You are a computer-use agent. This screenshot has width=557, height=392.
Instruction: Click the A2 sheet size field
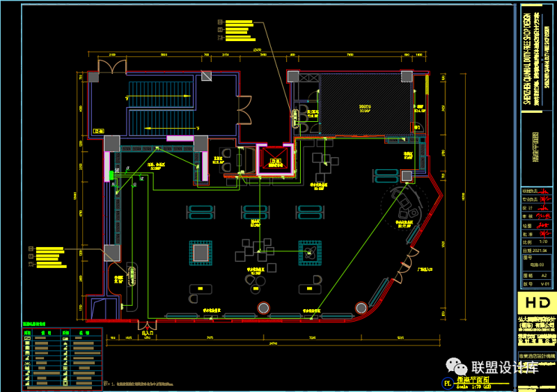click(x=545, y=275)
